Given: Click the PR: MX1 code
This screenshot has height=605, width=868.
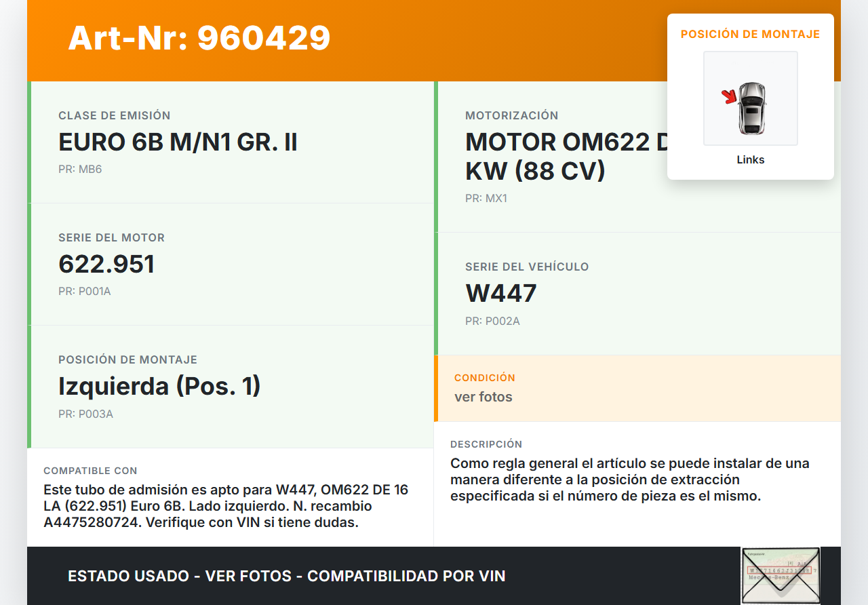Looking at the screenshot, I should click(486, 199).
